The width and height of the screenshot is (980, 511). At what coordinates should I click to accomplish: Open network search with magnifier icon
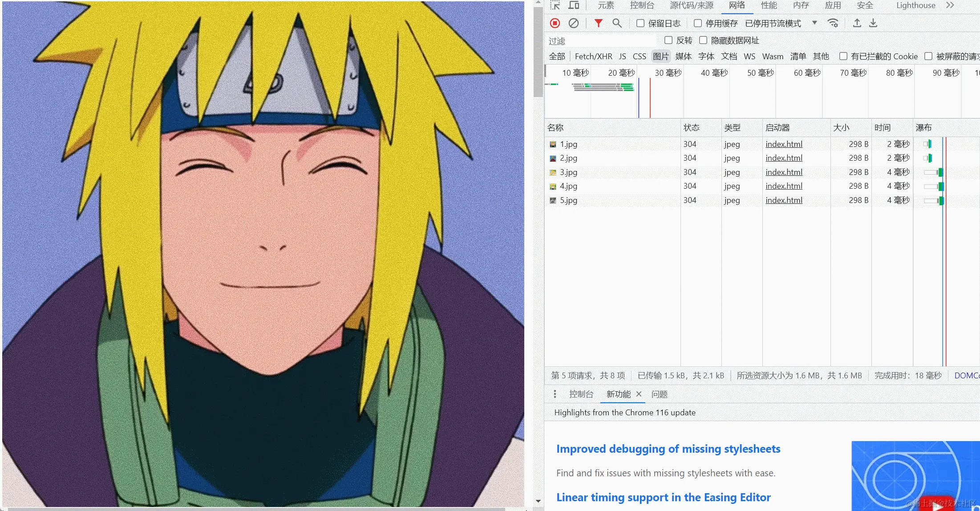pyautogui.click(x=617, y=23)
